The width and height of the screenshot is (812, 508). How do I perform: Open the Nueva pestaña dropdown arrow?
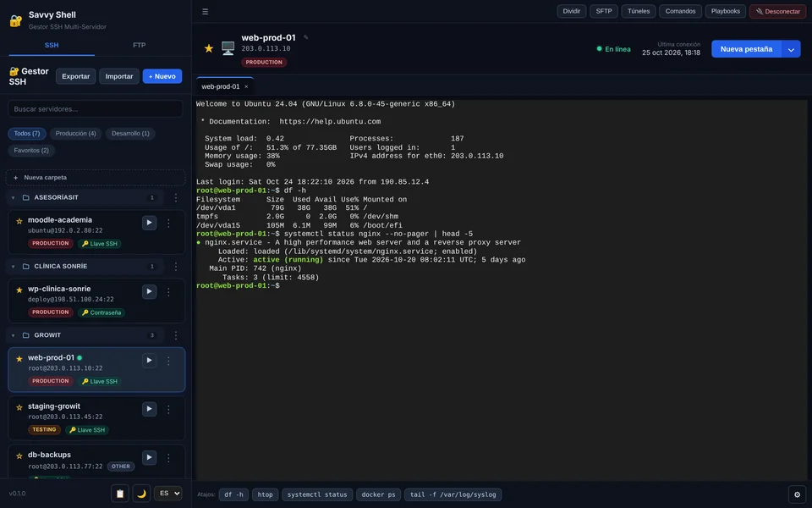[791, 49]
